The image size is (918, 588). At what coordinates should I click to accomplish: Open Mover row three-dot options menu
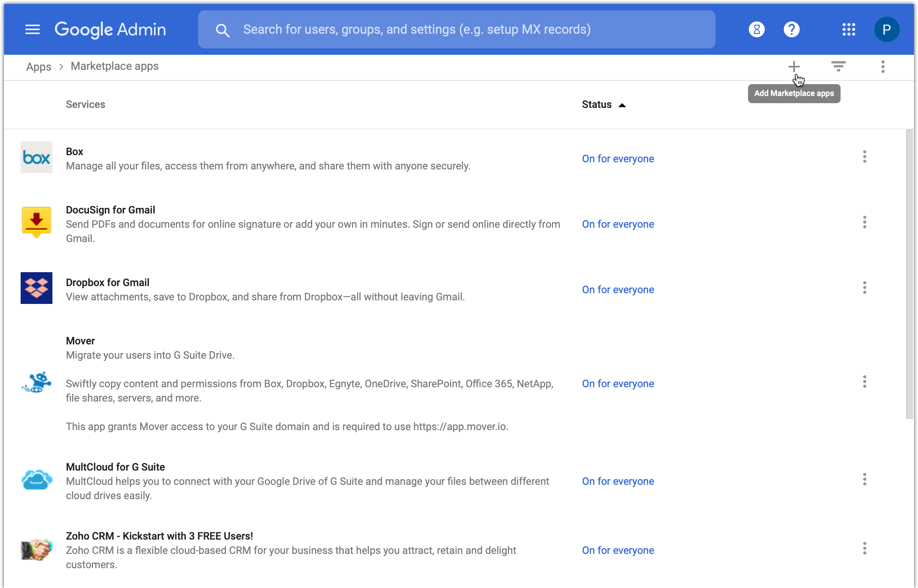pyautogui.click(x=864, y=382)
